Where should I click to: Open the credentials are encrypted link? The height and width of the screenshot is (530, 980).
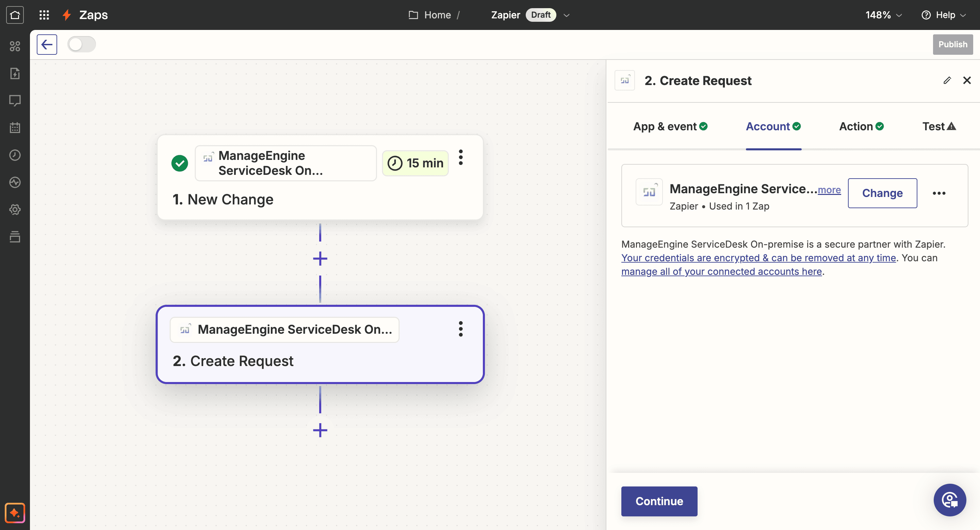click(x=758, y=258)
